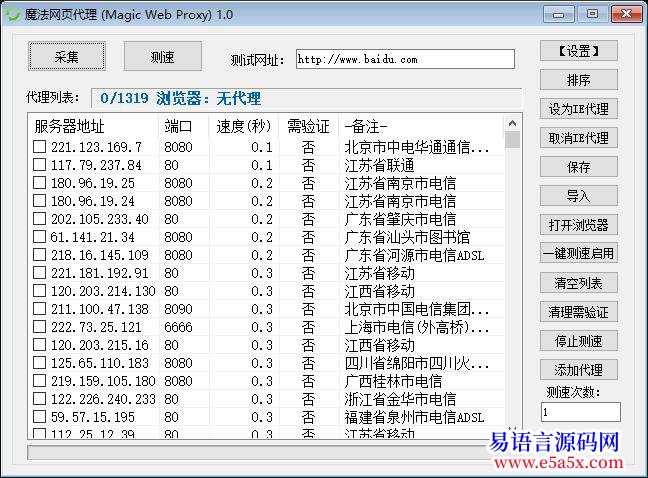Click port 6666 cell
Image resolution: width=648 pixels, height=478 pixels.
click(x=178, y=327)
